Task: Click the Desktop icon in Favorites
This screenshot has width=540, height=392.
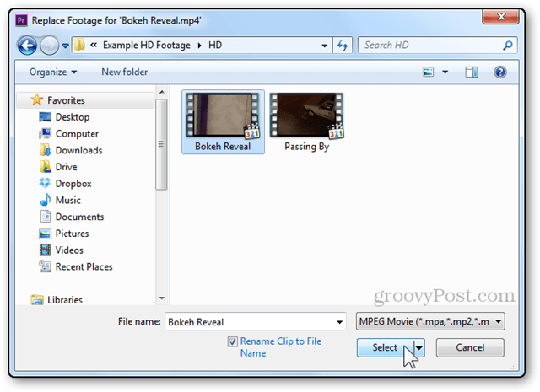Action: coord(45,117)
